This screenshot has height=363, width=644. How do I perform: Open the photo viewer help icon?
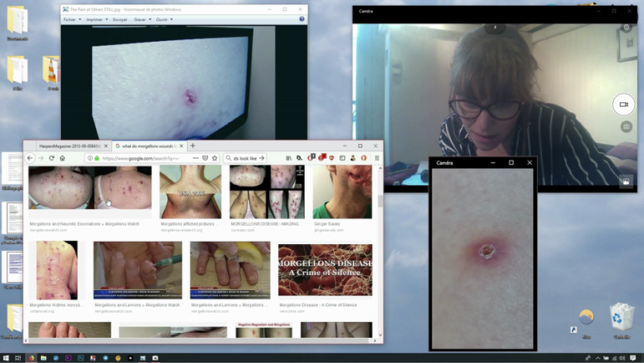(x=302, y=19)
